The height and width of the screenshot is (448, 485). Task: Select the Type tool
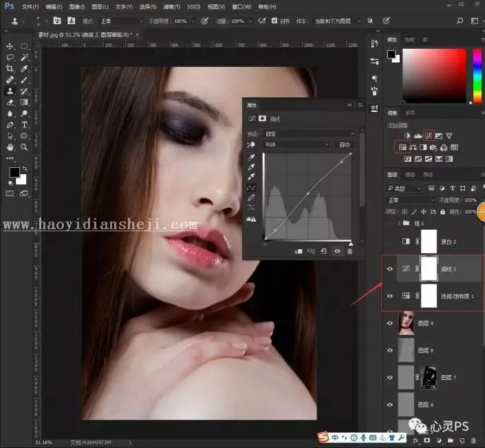pyautogui.click(x=24, y=125)
